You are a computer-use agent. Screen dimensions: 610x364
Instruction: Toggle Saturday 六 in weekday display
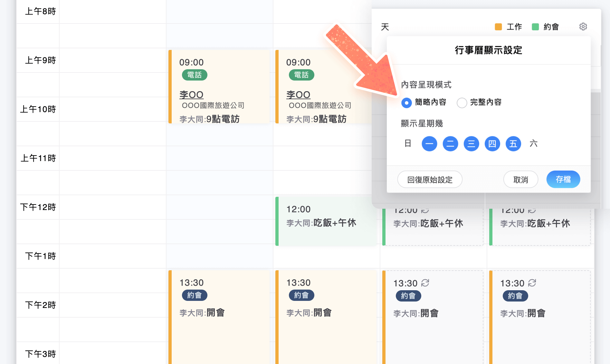tap(534, 143)
